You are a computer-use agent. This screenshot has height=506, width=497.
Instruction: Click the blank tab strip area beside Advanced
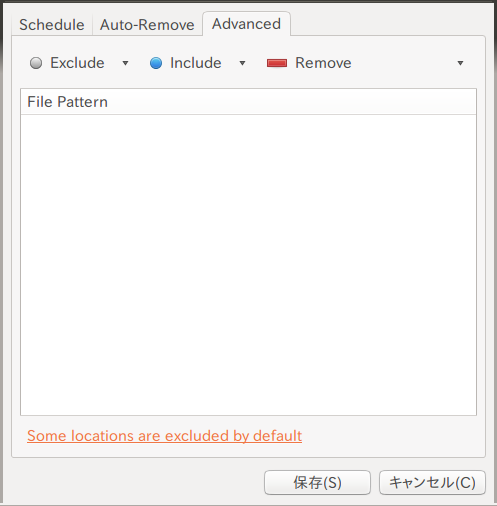(x=388, y=24)
